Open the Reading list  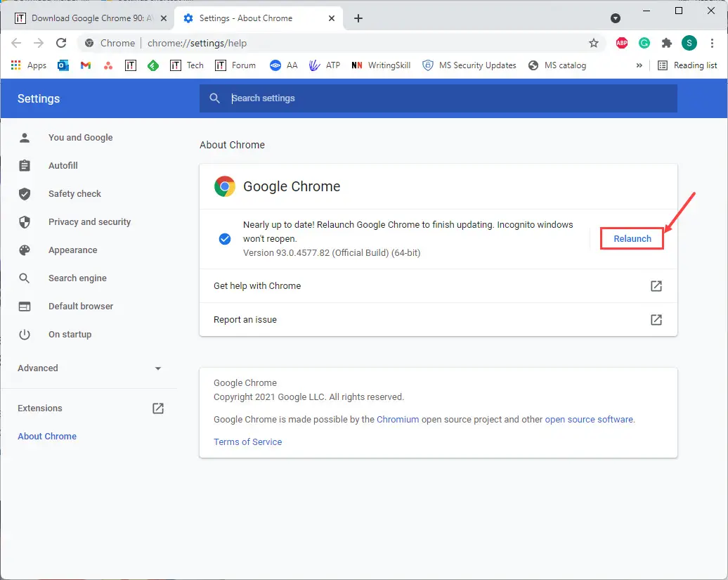[688, 65]
